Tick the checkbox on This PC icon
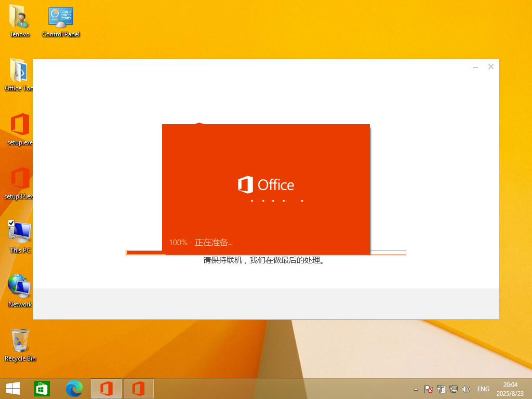The width and height of the screenshot is (532, 399). pos(11,223)
